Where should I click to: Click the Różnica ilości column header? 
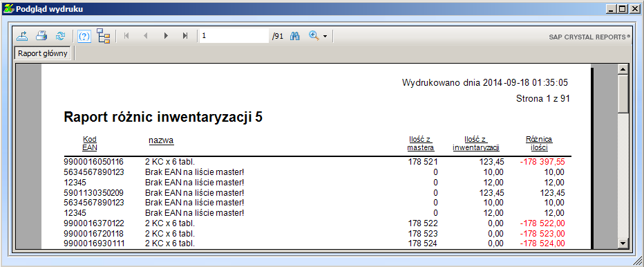(539, 144)
